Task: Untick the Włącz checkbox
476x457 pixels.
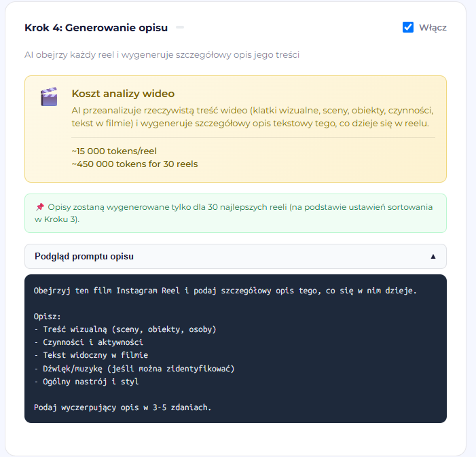Action: click(x=407, y=27)
